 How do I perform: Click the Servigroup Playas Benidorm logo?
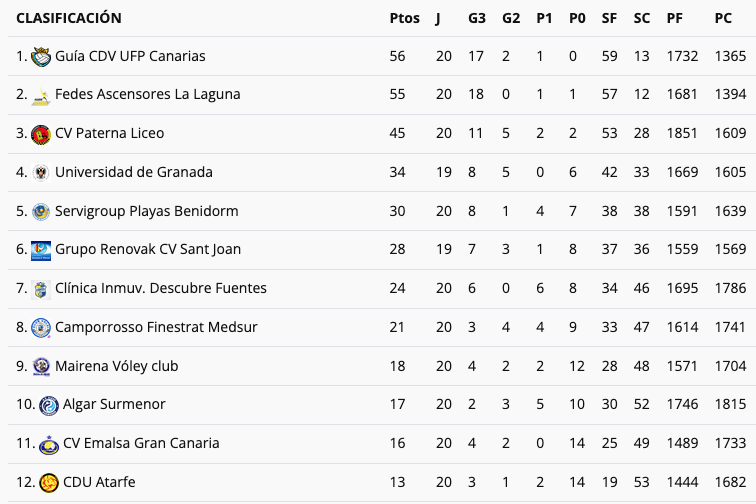(41, 211)
